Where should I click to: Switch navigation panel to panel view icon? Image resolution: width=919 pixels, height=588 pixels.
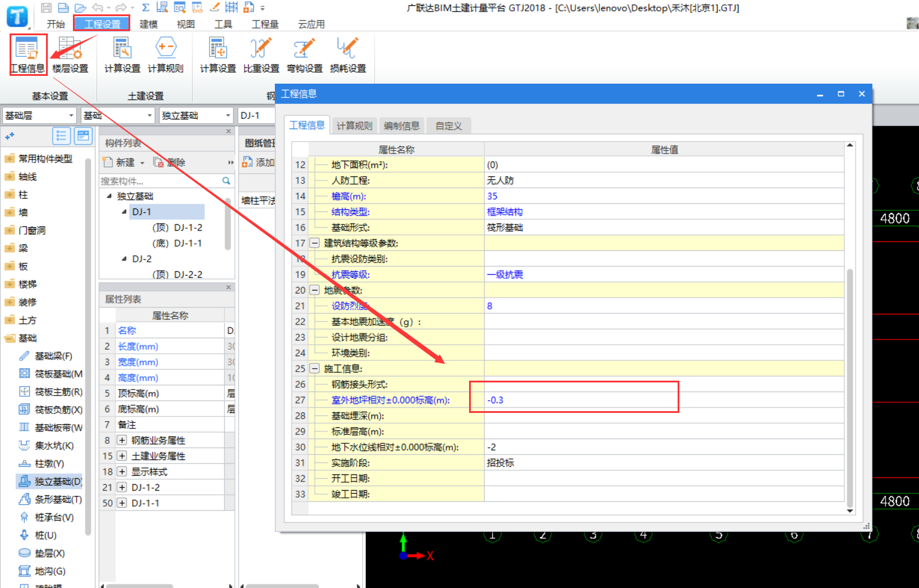tap(83, 136)
